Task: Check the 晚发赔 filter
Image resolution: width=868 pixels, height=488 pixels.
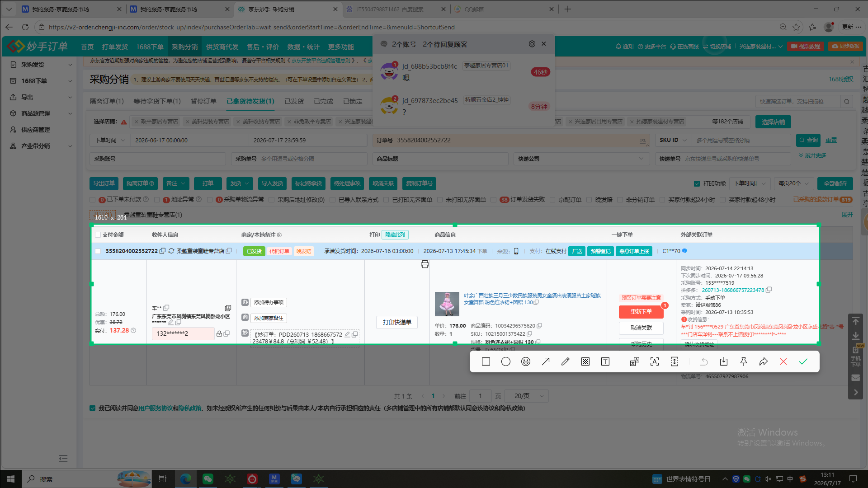Action: 589,200
